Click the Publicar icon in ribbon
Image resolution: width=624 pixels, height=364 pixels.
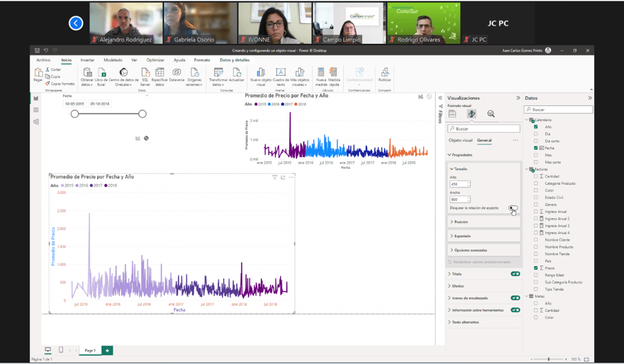coord(385,73)
